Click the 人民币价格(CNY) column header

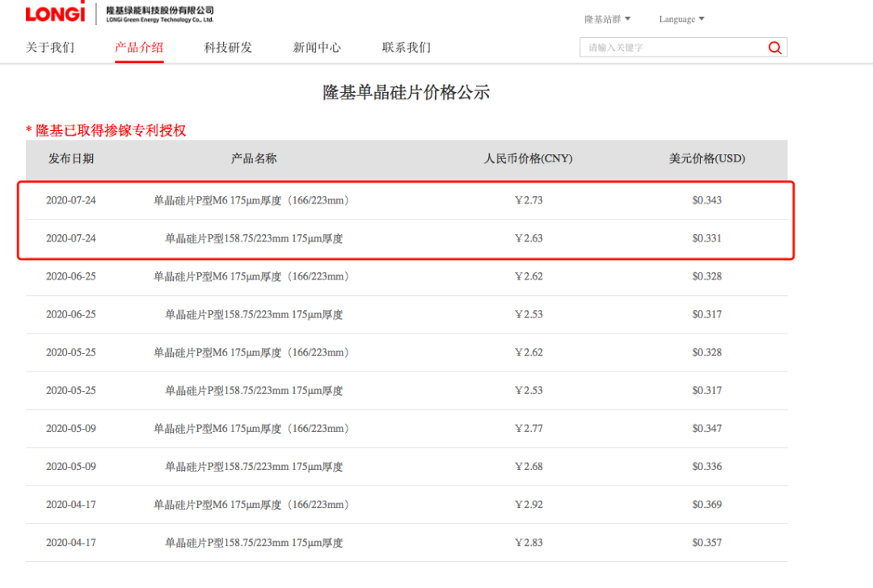pyautogui.click(x=529, y=158)
